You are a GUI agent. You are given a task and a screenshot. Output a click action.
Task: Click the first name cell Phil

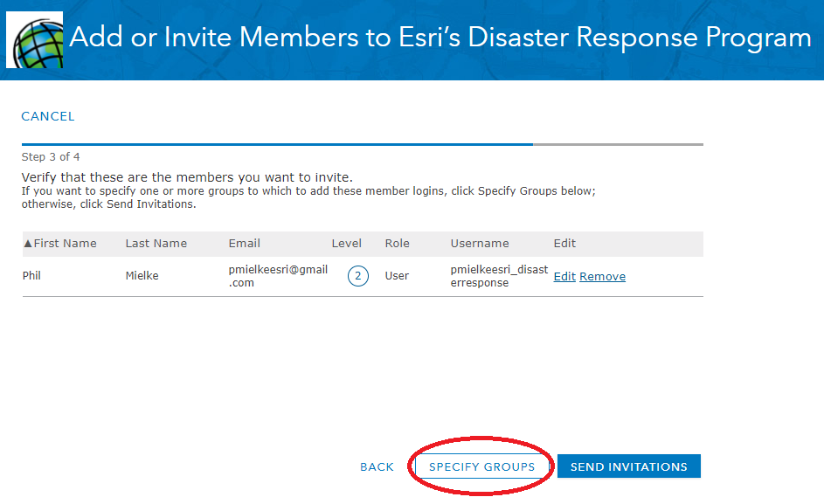31,275
